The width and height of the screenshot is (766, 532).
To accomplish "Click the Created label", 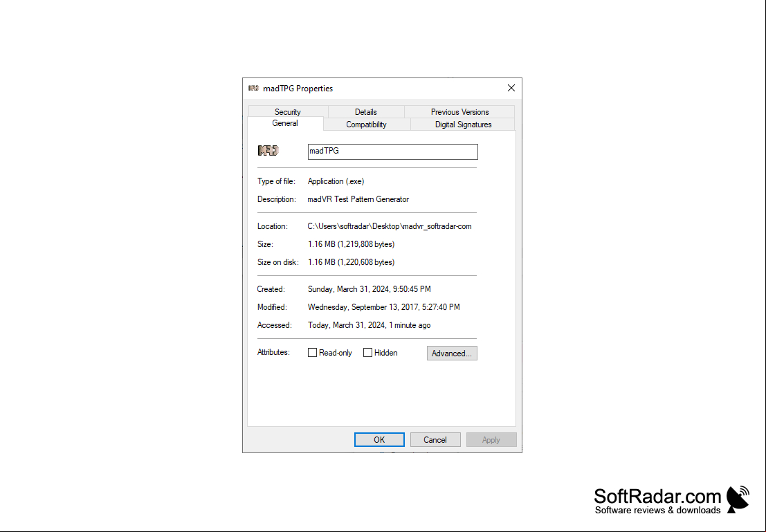I will tap(271, 289).
